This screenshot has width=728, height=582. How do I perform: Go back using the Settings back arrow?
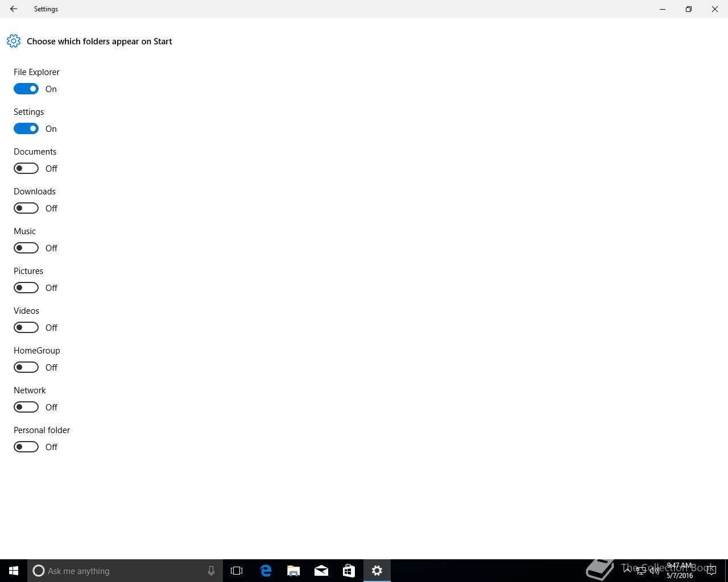click(14, 9)
